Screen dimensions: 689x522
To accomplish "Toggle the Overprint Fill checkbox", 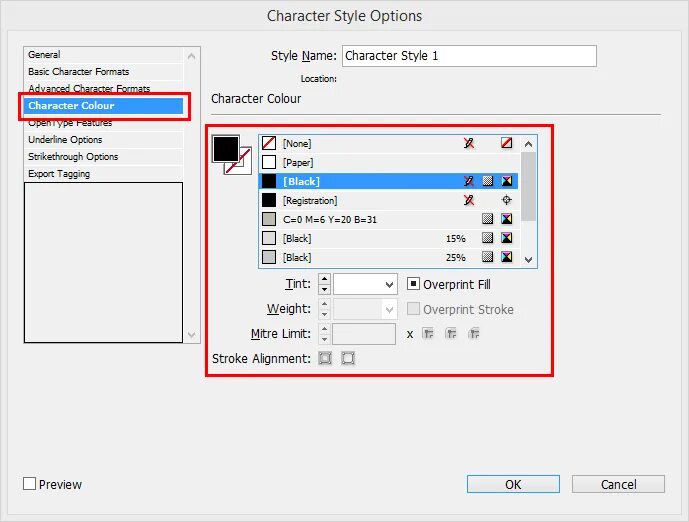I will pyautogui.click(x=413, y=284).
